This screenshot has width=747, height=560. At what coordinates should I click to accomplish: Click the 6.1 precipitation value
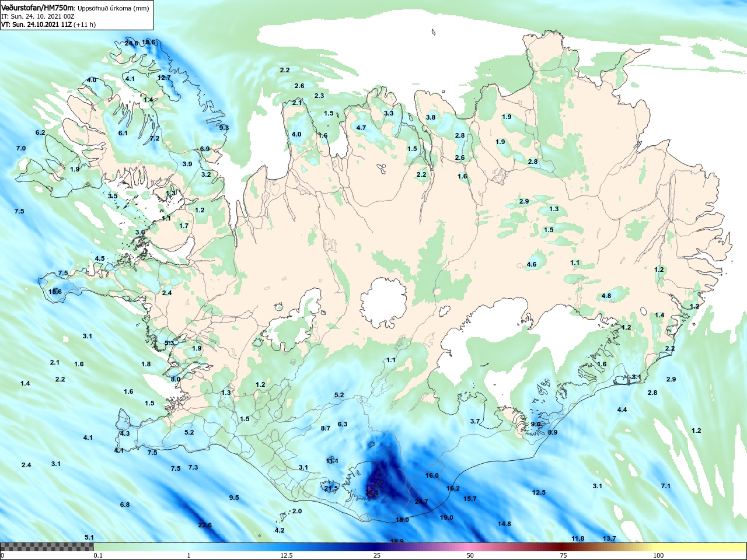(123, 133)
